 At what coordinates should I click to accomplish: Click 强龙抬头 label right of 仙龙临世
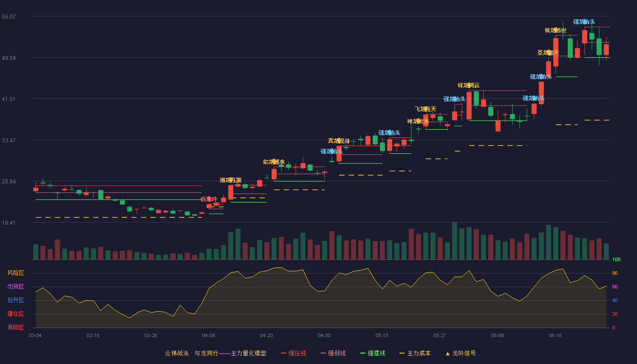pyautogui.click(x=584, y=22)
